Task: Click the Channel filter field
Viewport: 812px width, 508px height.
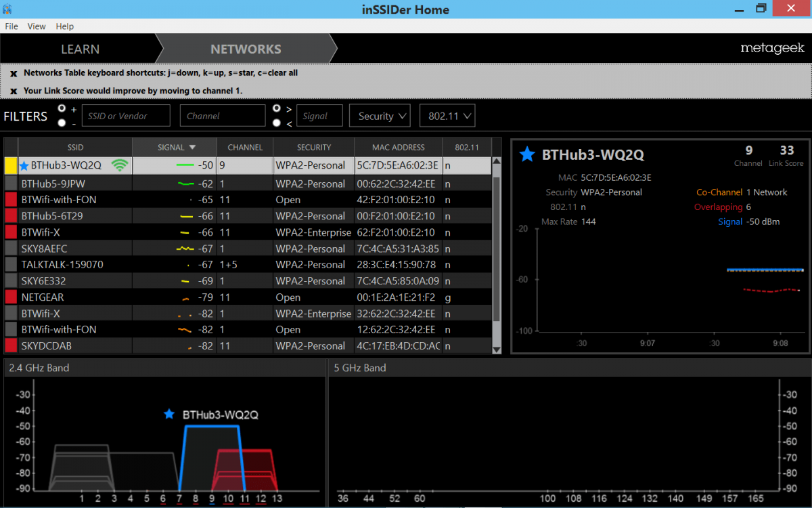Action: (x=223, y=116)
